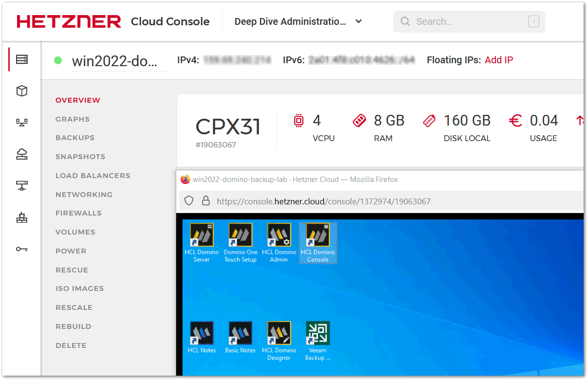Viewport: 588px width, 380px height.
Task: Open Floating IPs icon in sidebar
Action: [22, 154]
